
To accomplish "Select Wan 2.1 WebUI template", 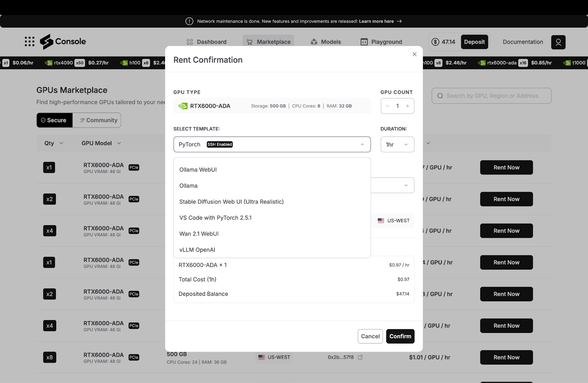I will tap(272, 234).
